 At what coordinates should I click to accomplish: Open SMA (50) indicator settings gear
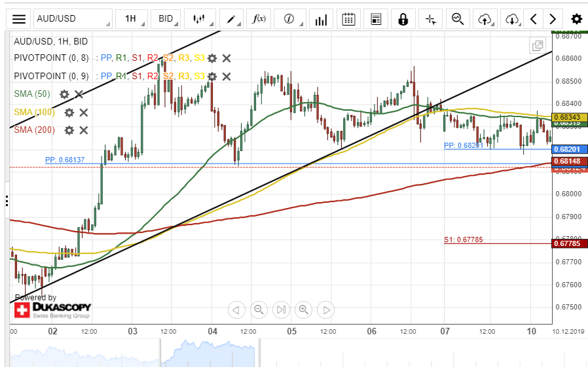tap(64, 94)
